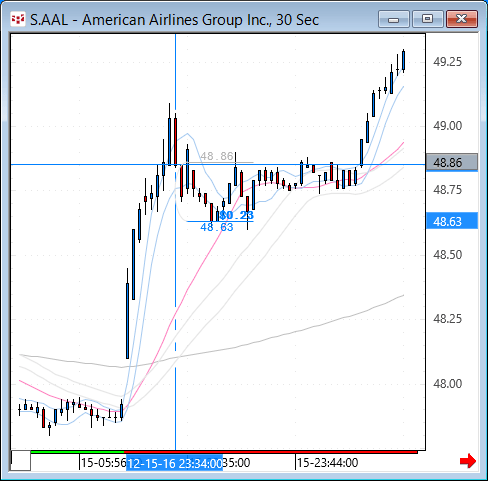Click the red session bar segment

(x=271, y=452)
